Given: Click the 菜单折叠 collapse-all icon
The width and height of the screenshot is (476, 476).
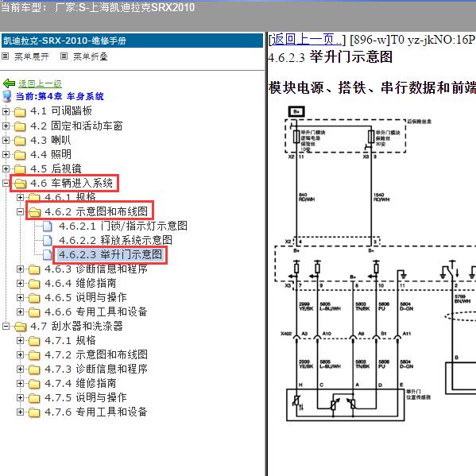Looking at the screenshot, I should click(x=64, y=56).
